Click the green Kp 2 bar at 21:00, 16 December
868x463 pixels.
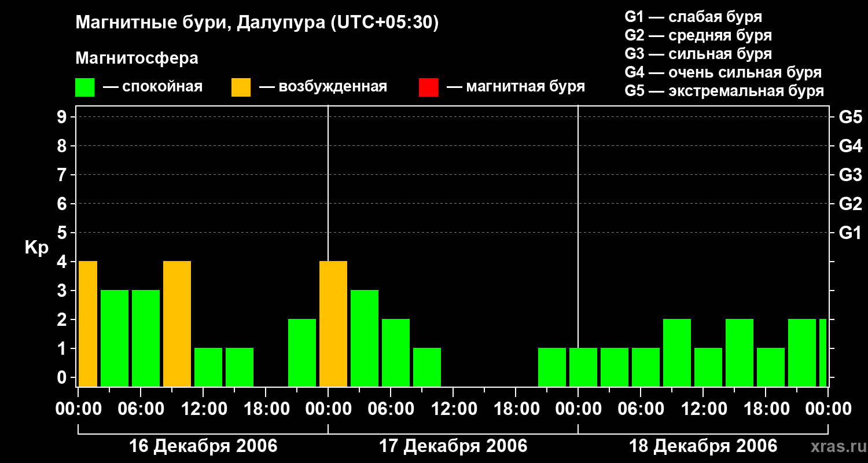pos(302,353)
